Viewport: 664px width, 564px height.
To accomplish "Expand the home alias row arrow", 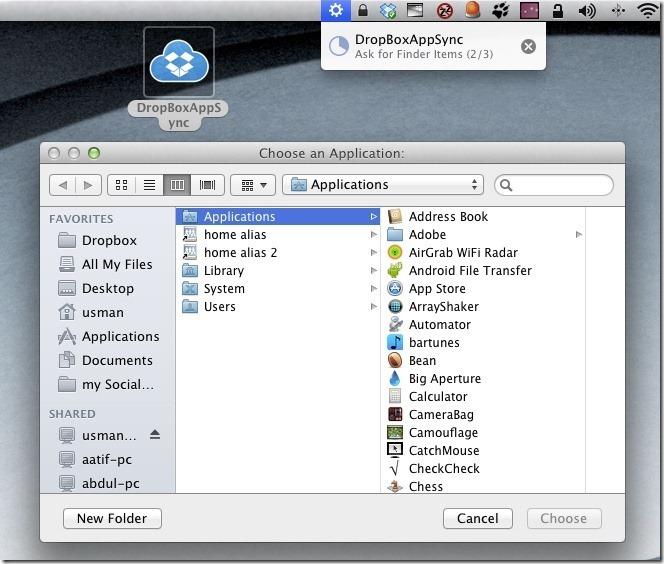I will (374, 235).
